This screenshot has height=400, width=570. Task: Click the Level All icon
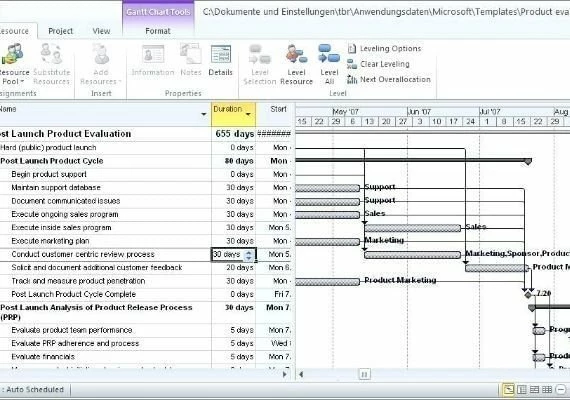[329, 65]
